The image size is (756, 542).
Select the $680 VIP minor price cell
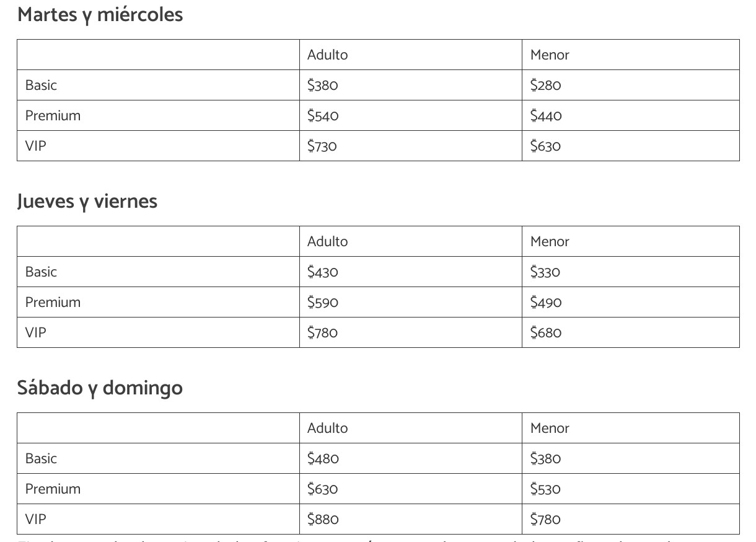point(545,333)
